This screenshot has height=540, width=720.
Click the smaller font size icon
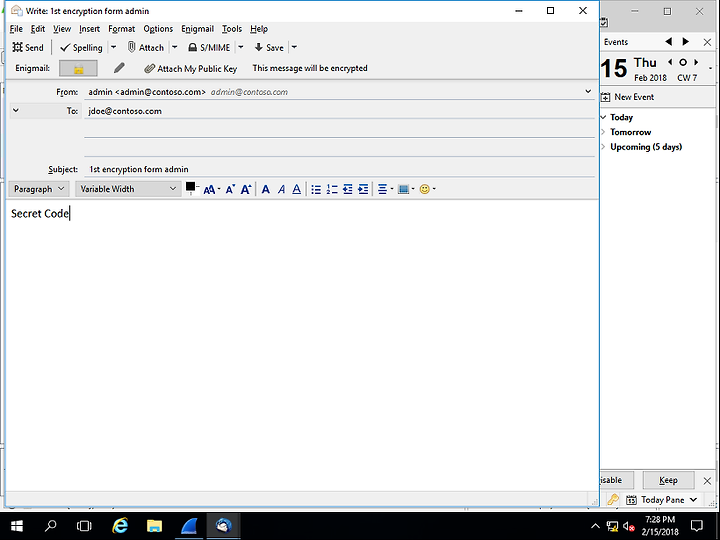tap(230, 189)
